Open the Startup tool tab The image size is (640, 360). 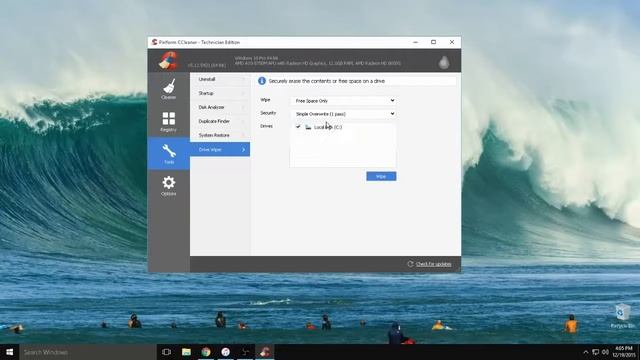(x=220, y=93)
